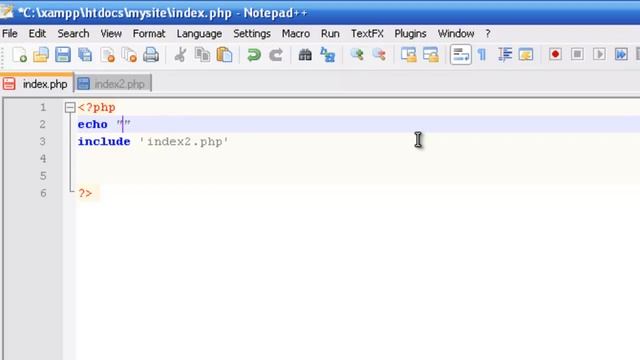Open Find with binoculars icon

(305, 55)
